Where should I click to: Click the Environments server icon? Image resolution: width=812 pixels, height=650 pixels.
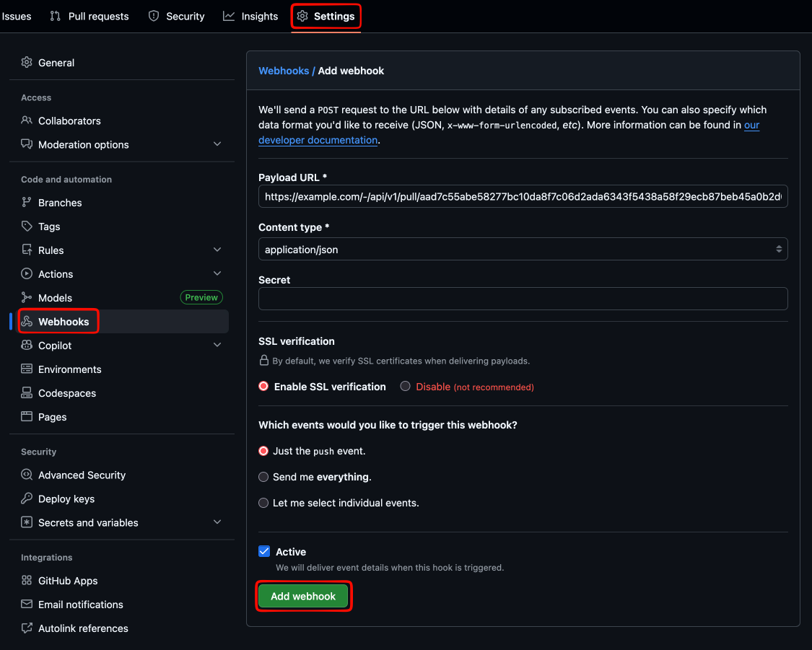coord(27,369)
